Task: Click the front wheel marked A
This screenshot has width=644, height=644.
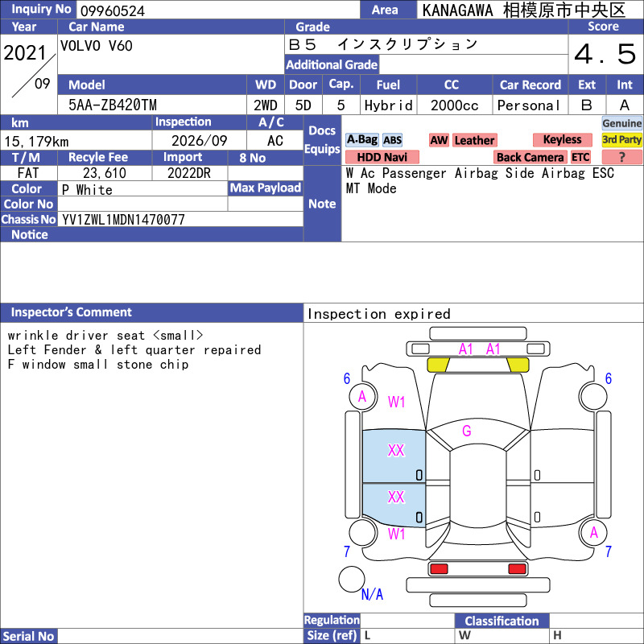Action: [363, 396]
